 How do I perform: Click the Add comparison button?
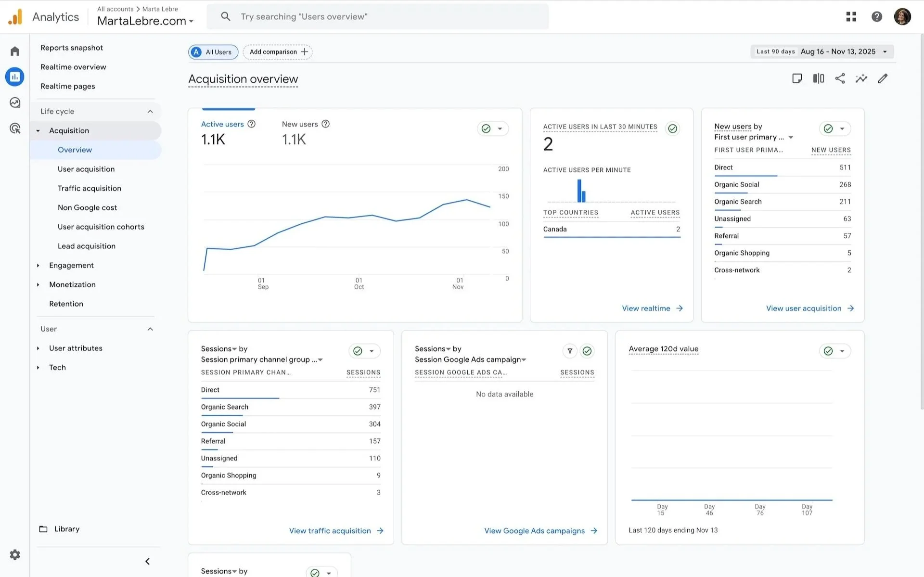(278, 52)
